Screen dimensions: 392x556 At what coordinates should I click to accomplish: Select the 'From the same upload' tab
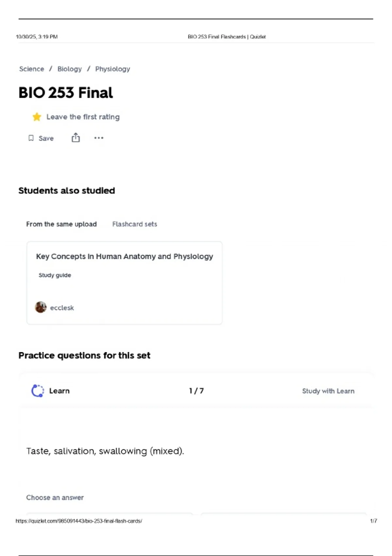click(61, 224)
